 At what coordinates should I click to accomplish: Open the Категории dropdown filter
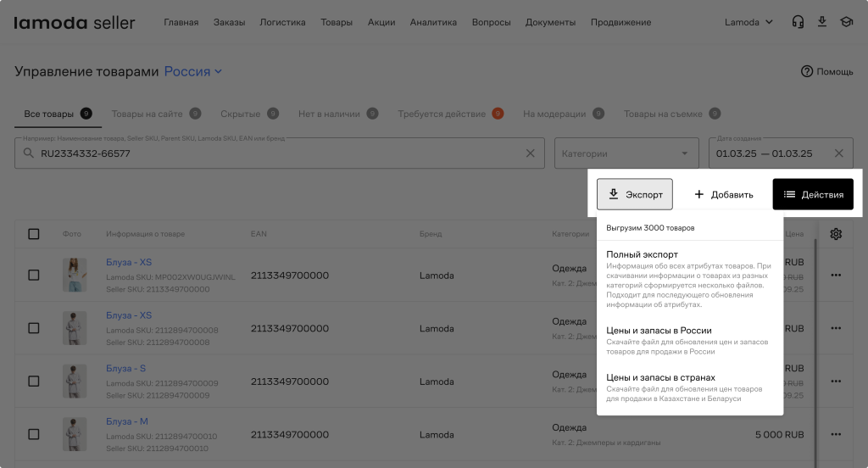626,153
